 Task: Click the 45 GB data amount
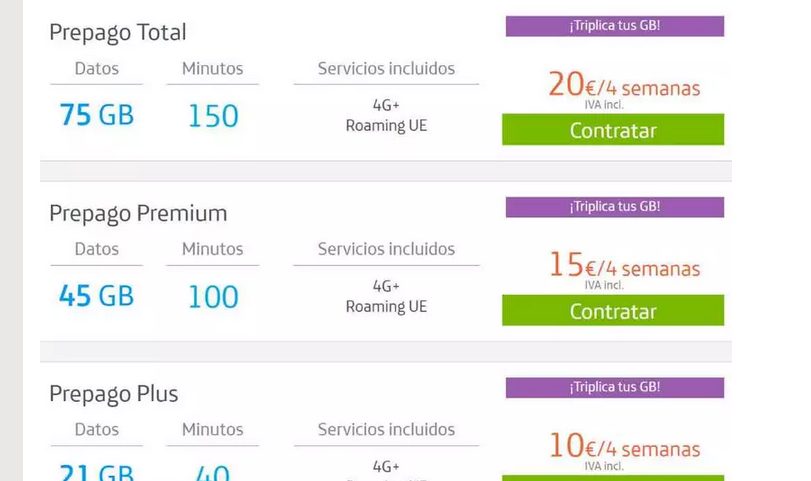(96, 297)
